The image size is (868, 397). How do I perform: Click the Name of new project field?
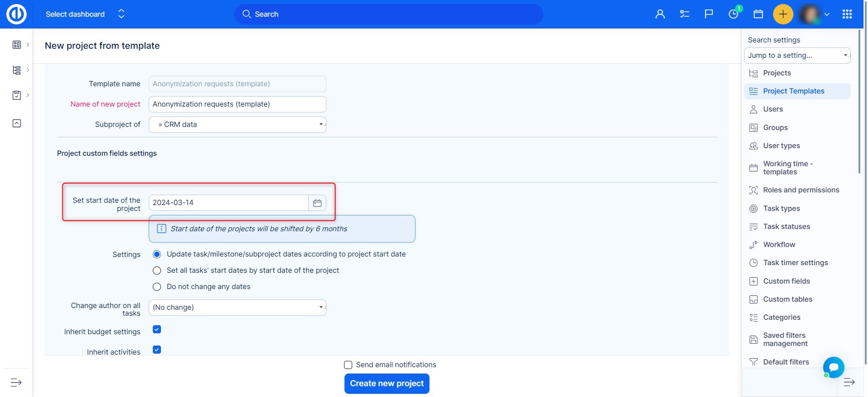pyautogui.click(x=237, y=104)
